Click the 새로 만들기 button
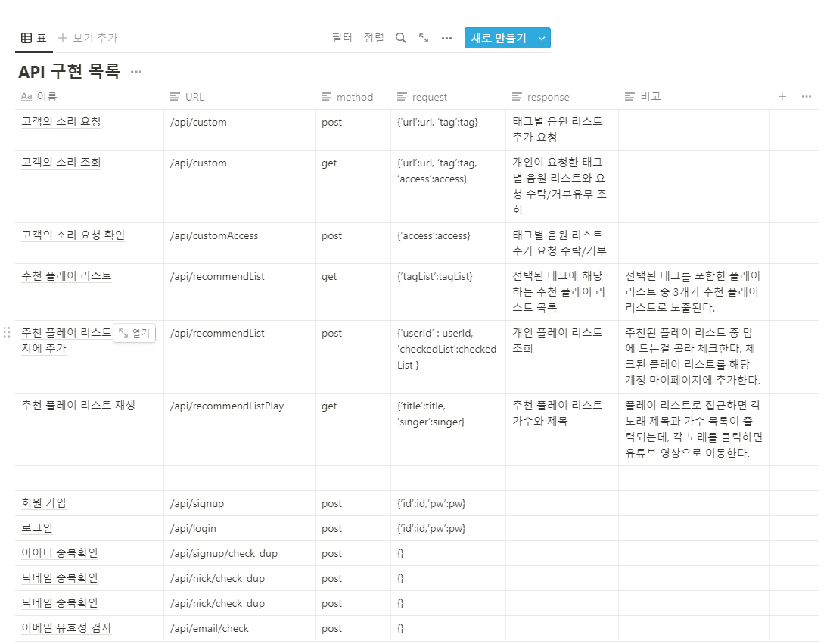Viewport: 830px width, 644px height. coord(499,38)
